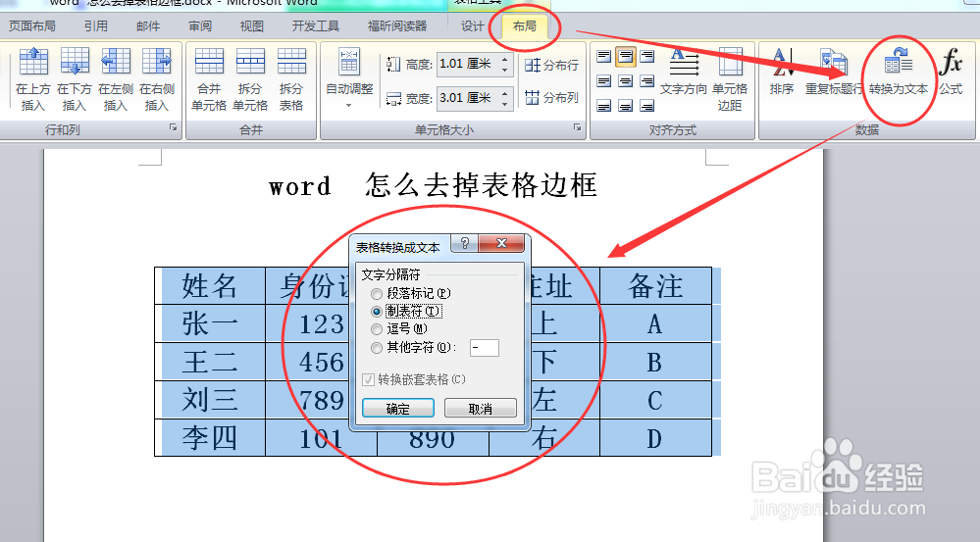The height and width of the screenshot is (542, 980).
Task: Switch to the 页面布局 tab
Action: tap(31, 26)
